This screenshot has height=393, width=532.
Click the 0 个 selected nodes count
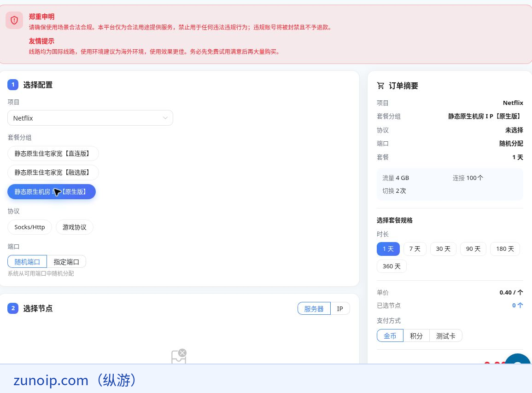[517, 306]
